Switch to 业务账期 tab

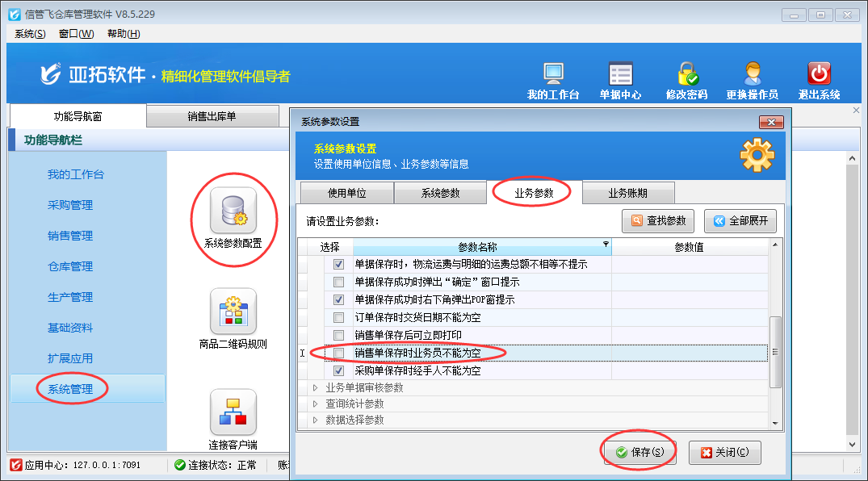627,194
